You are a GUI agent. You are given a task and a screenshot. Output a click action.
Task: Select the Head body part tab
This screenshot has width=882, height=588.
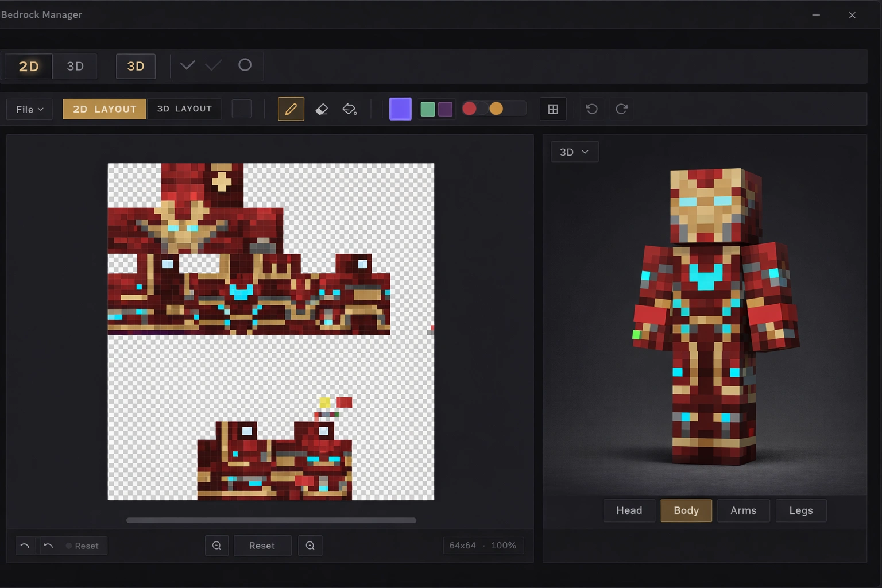point(629,510)
